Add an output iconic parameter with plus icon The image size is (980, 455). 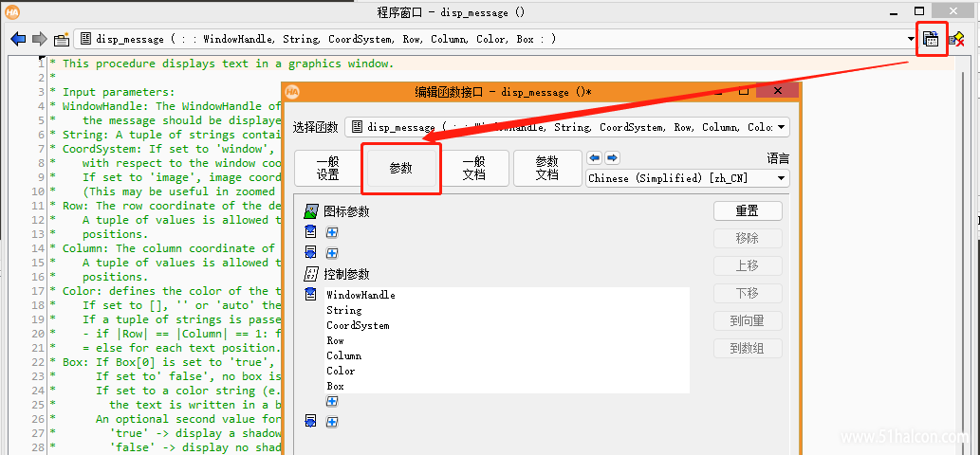[x=332, y=253]
